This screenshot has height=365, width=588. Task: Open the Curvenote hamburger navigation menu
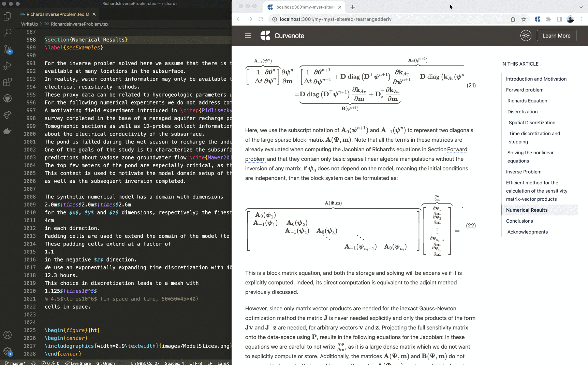(x=248, y=36)
